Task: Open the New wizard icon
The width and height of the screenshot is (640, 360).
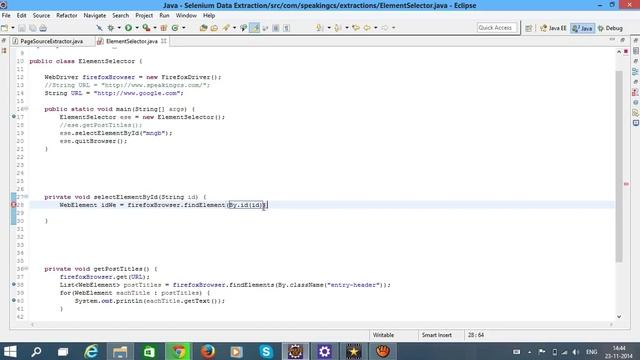Action: tap(4, 28)
